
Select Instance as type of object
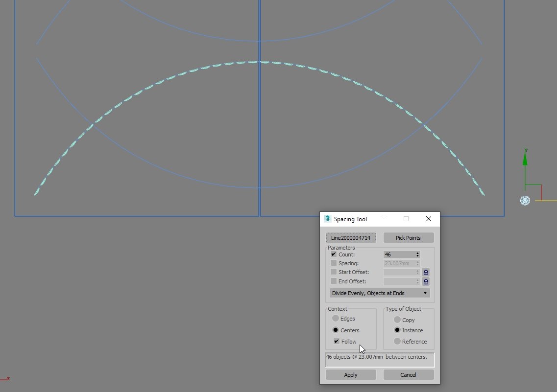point(397,330)
